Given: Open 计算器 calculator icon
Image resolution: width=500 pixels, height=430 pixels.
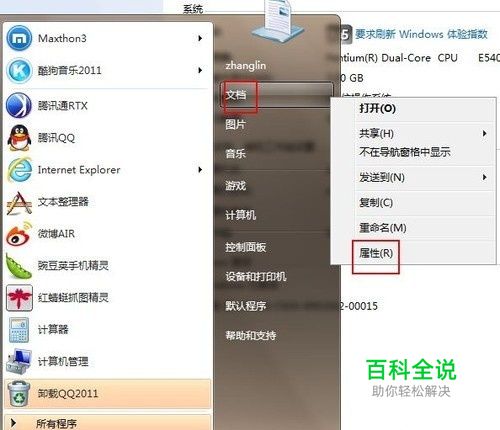Looking at the screenshot, I should pyautogui.click(x=19, y=330).
